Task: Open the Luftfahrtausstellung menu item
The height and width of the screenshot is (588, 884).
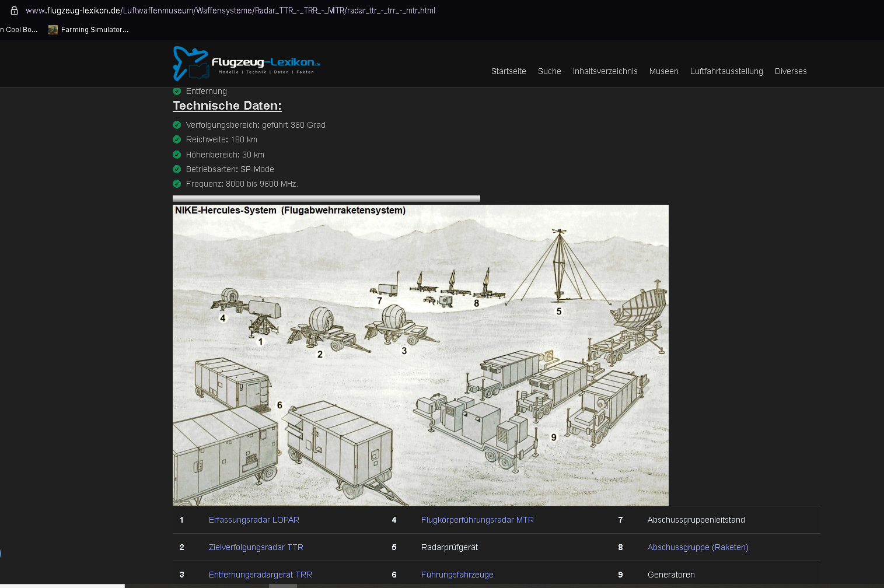Action: coord(726,71)
